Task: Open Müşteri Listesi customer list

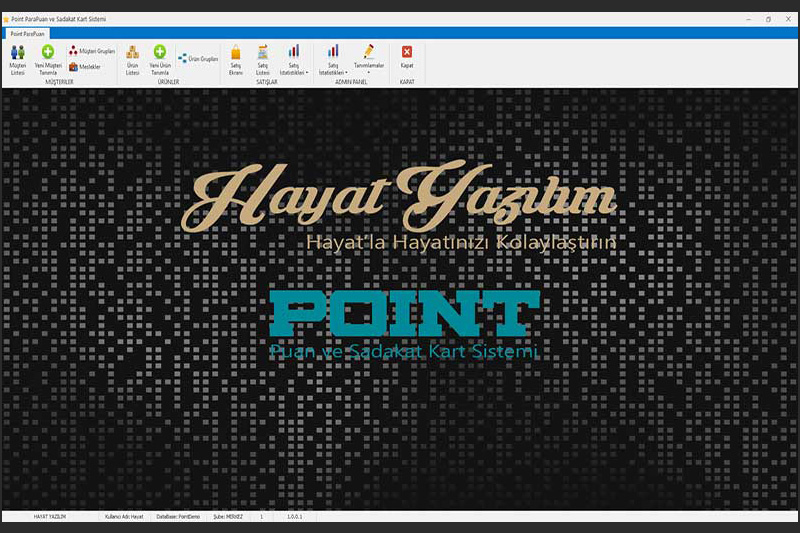Action: coord(17,60)
